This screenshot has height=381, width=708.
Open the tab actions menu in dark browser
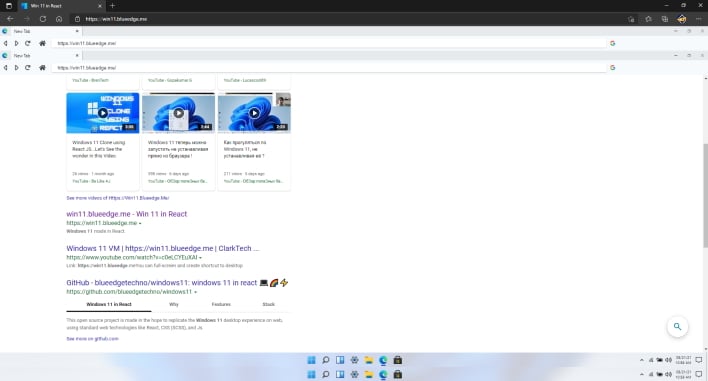9,6
